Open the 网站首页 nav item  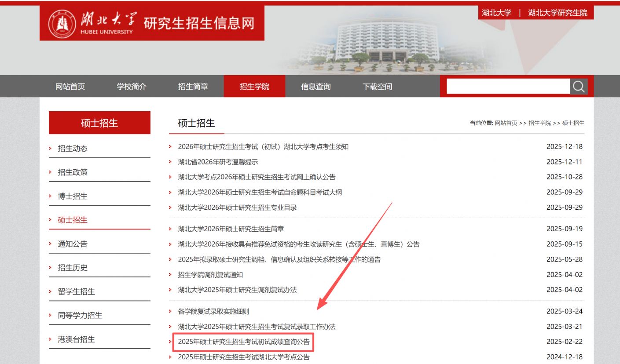70,87
